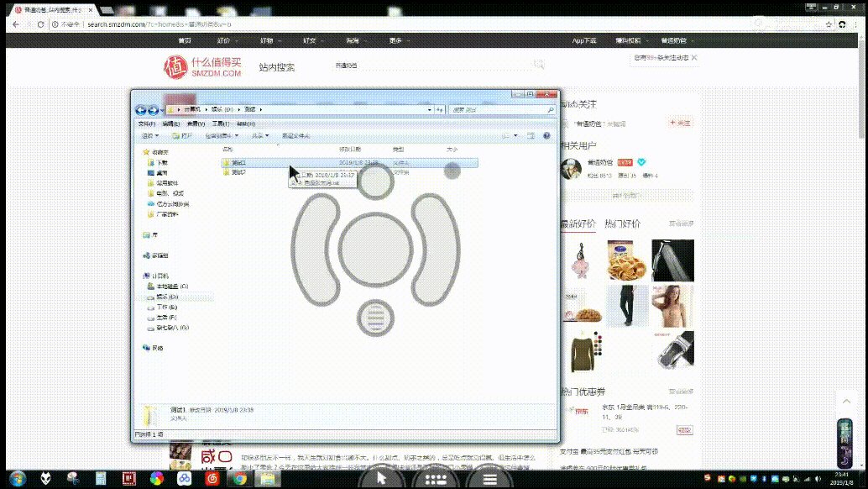The height and width of the screenshot is (489, 868).
Task: Expand the 共享 dropdown in the Explorer toolbar
Action: (259, 135)
